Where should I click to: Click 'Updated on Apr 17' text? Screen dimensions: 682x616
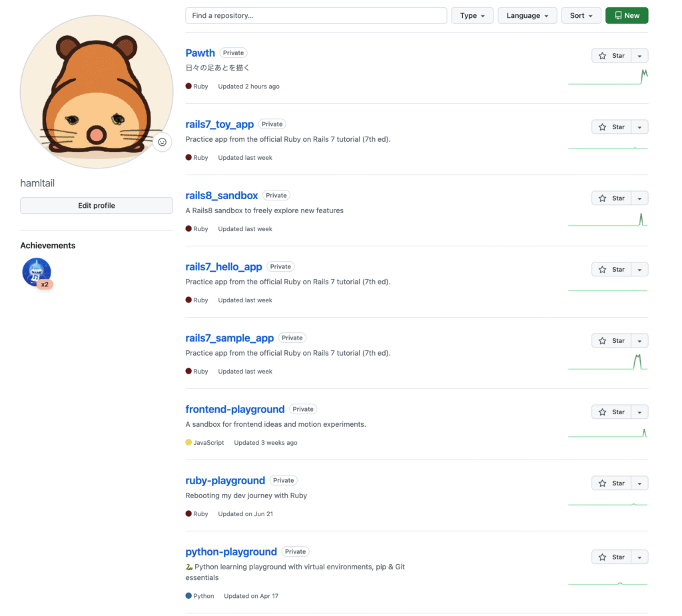coord(251,596)
